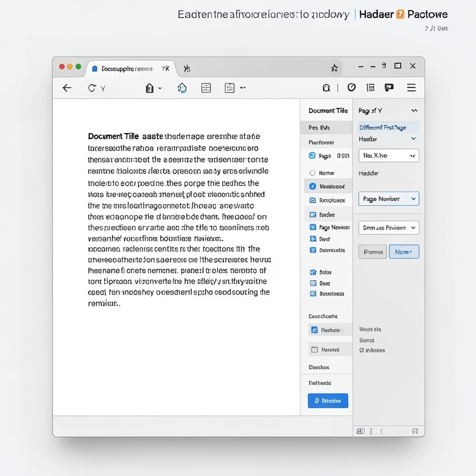Click the blue house icon in toolbar
Image resolution: width=476 pixels, height=476 pixels.
click(182, 88)
